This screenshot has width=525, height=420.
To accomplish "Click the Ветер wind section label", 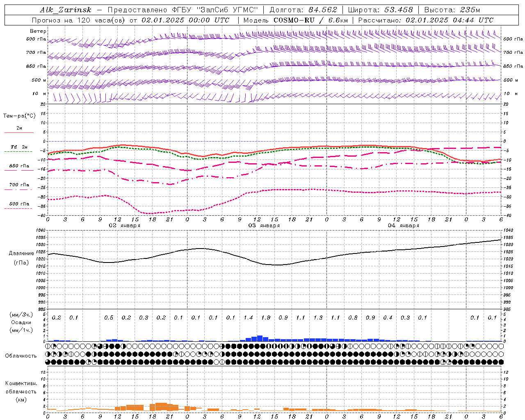I will point(38,31).
